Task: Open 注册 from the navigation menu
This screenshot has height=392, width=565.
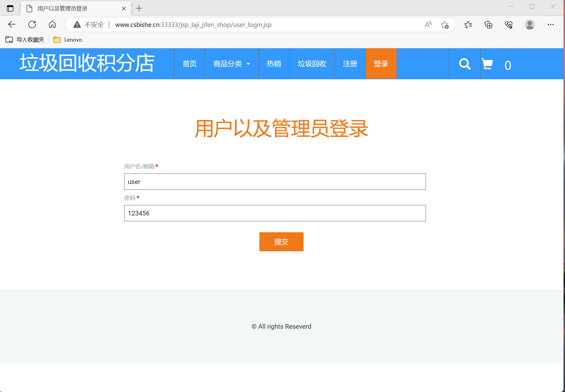Action: (350, 64)
